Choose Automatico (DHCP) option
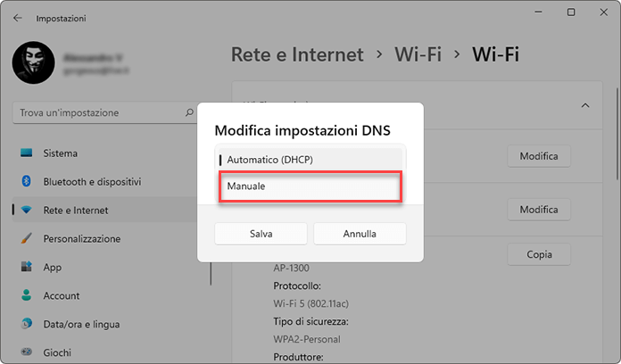The width and height of the screenshot is (621, 364). tap(310, 159)
